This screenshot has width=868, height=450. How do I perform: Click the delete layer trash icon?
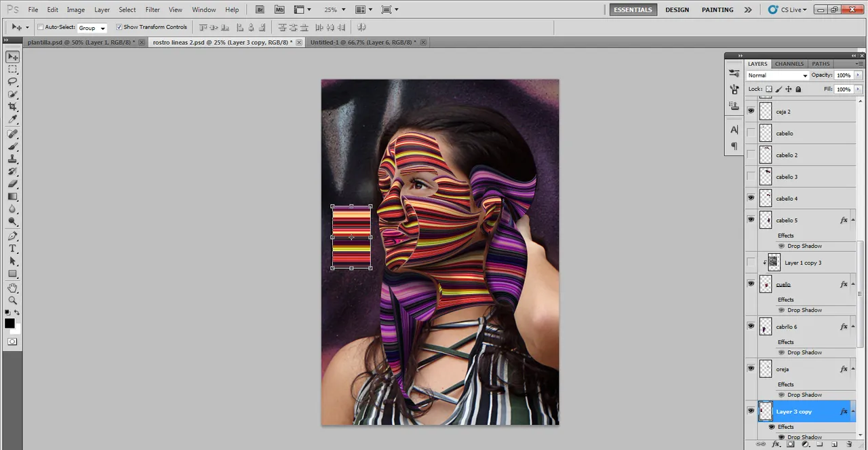tap(848, 445)
